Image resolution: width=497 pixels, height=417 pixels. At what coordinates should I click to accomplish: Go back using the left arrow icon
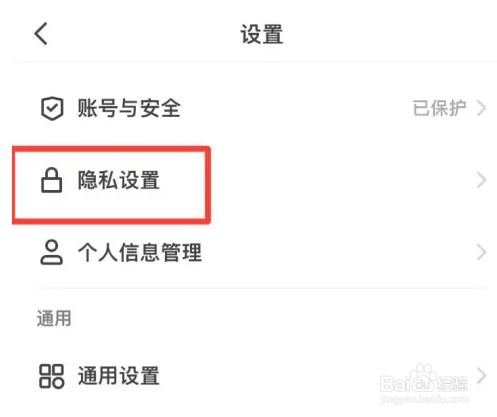click(x=41, y=34)
